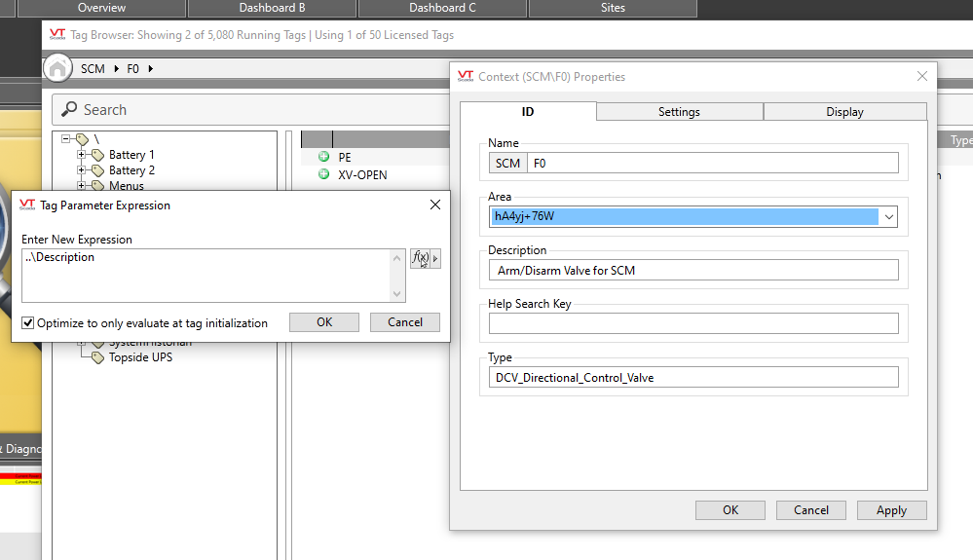Collapse the root backslash tree node
This screenshot has height=560, width=973.
coord(66,139)
